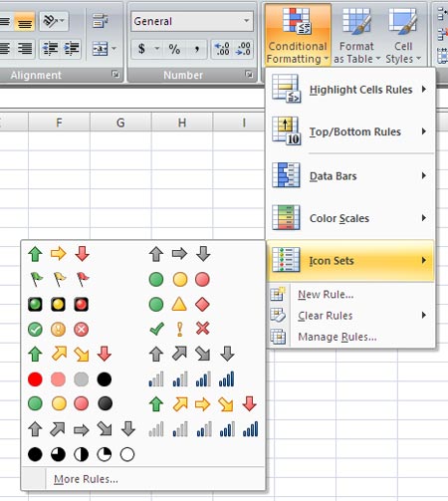
Task: Toggle the align text right button
Action: pyautogui.click(x=25, y=49)
